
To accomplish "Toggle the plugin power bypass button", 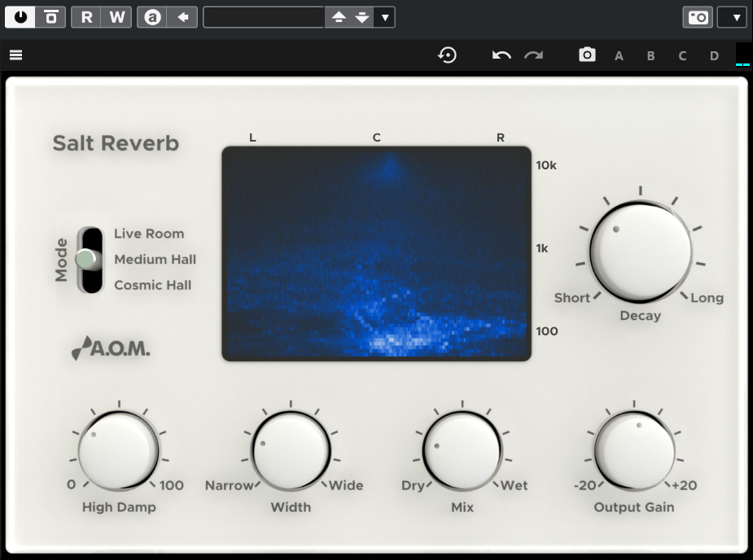I will click(20, 17).
